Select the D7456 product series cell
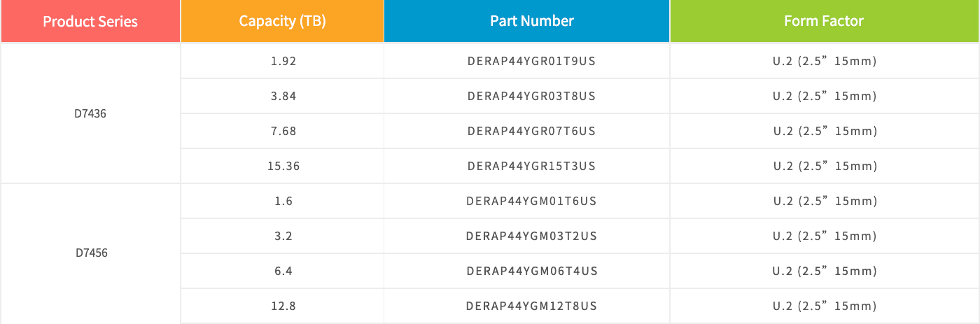 90,253
